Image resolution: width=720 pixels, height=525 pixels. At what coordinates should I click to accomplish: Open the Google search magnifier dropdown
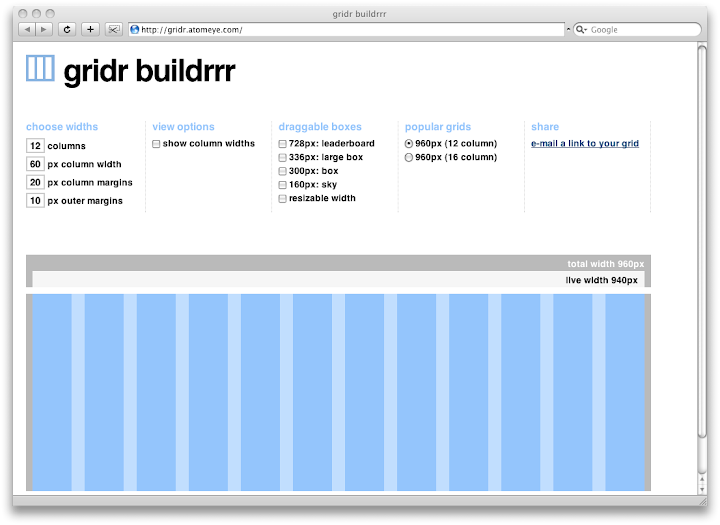pyautogui.click(x=582, y=29)
